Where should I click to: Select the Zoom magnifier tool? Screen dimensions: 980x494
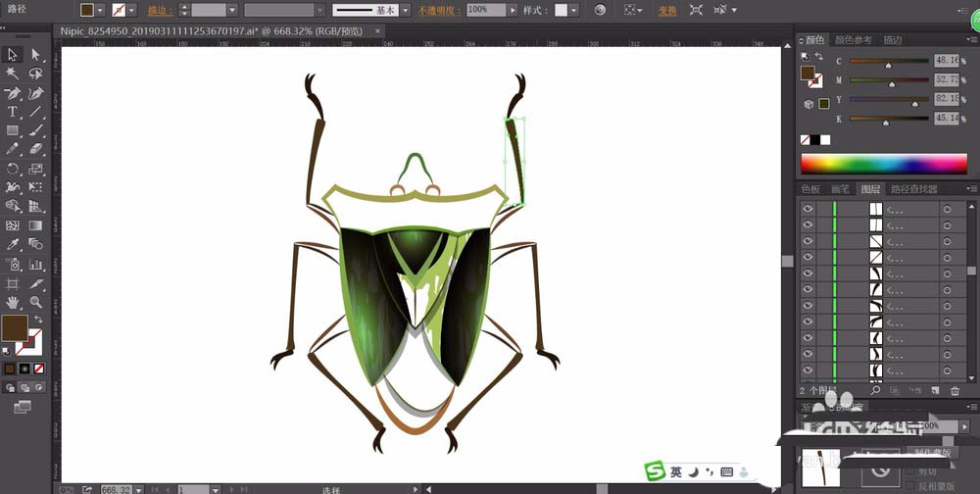point(36,303)
